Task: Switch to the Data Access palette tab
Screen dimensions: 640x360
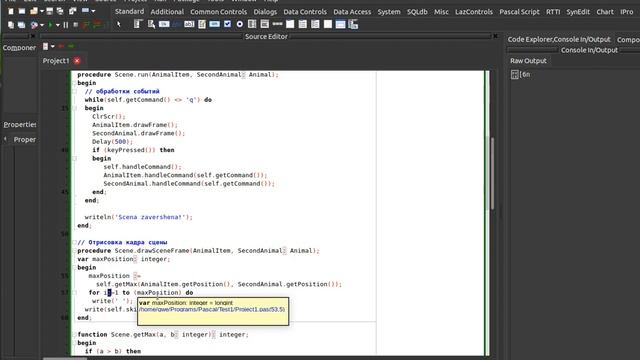Action: coord(352,12)
